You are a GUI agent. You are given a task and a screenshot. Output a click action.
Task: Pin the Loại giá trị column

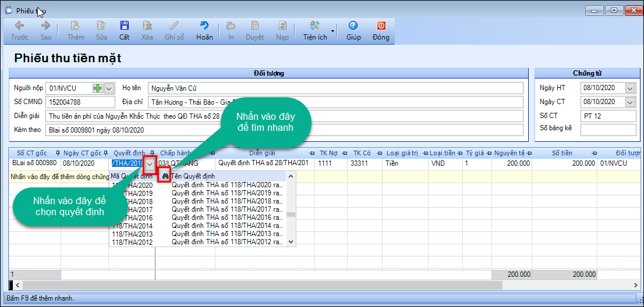tap(424, 153)
